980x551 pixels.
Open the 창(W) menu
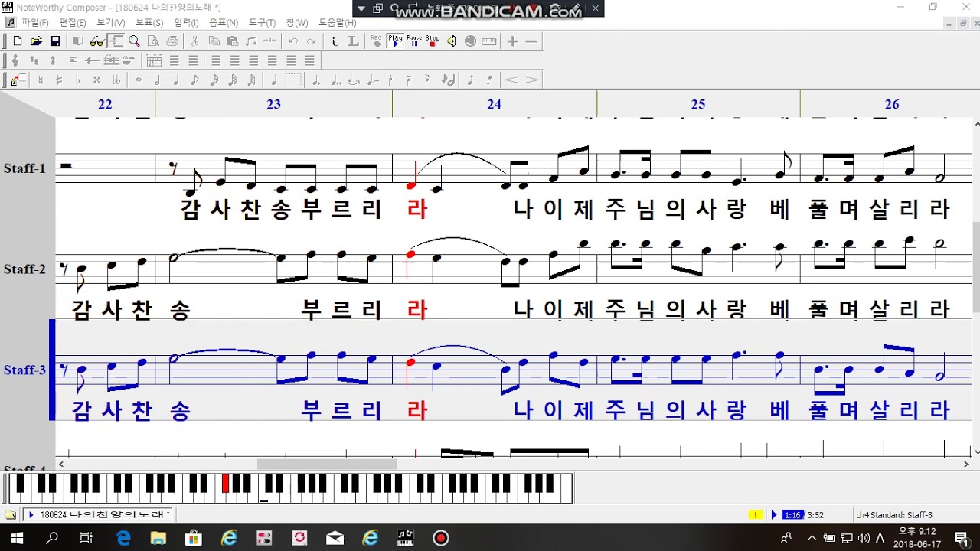(x=297, y=23)
